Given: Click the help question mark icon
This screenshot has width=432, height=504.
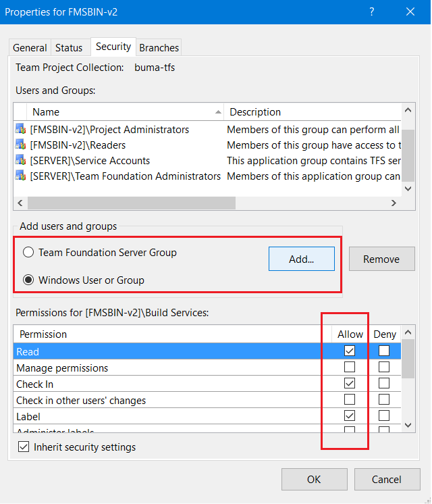Looking at the screenshot, I should 372,11.
